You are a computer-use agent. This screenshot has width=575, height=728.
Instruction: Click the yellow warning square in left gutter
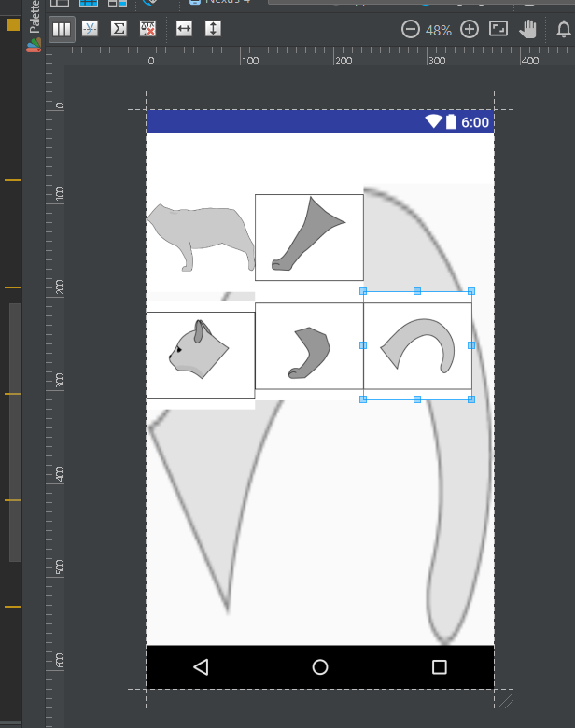click(13, 24)
